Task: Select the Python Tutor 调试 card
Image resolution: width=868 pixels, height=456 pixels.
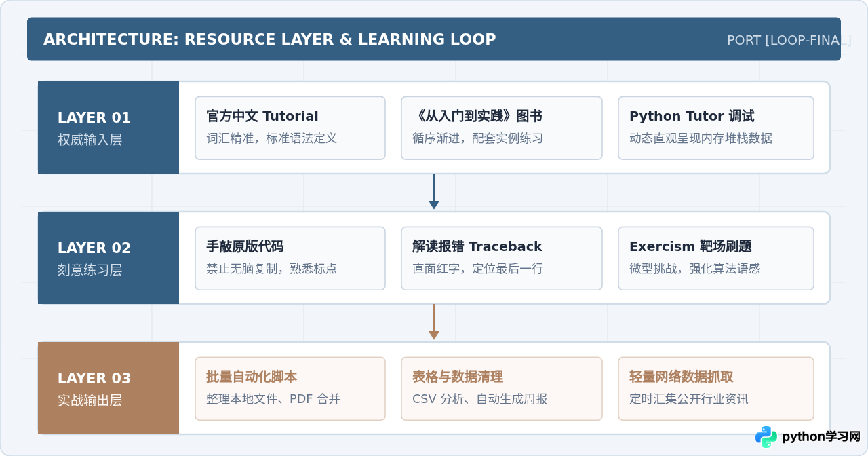Action: [x=716, y=128]
